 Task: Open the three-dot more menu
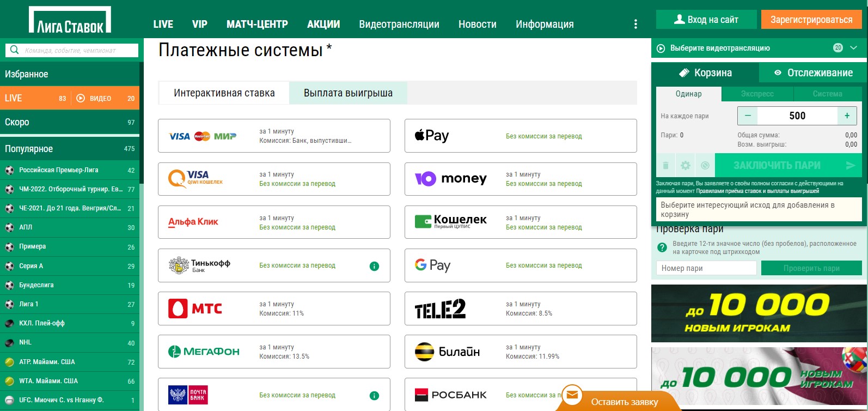pos(635,24)
